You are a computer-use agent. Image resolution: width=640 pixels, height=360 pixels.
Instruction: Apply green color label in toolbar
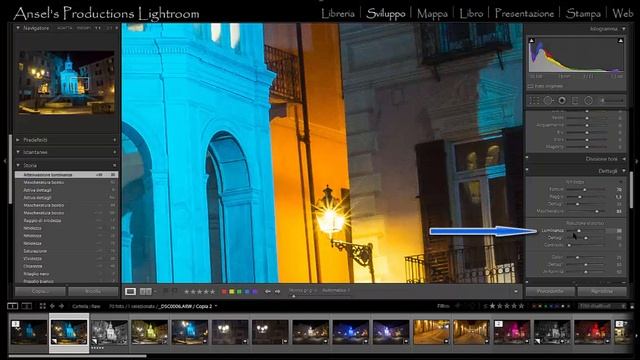(x=240, y=291)
